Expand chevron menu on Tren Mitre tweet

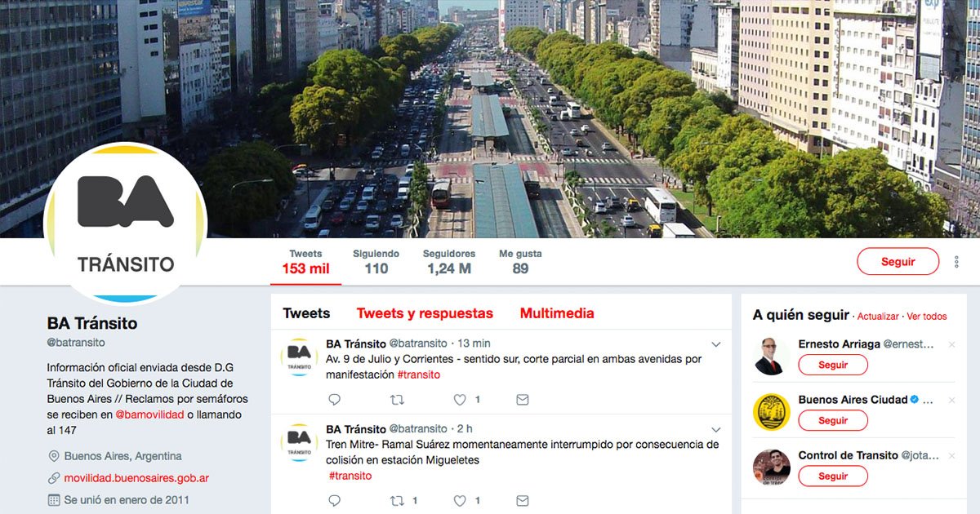[x=716, y=429]
